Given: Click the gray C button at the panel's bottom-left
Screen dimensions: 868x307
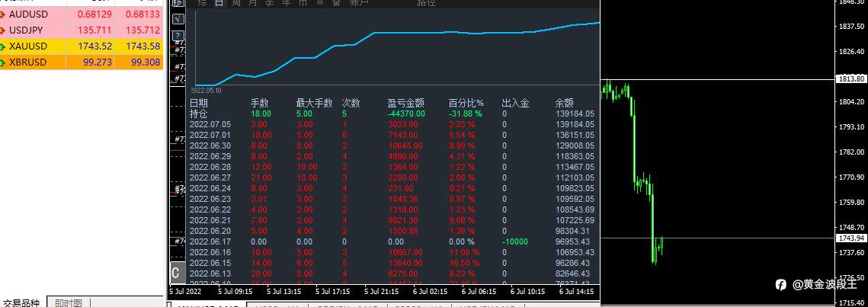Looking at the screenshot, I should click(176, 273).
